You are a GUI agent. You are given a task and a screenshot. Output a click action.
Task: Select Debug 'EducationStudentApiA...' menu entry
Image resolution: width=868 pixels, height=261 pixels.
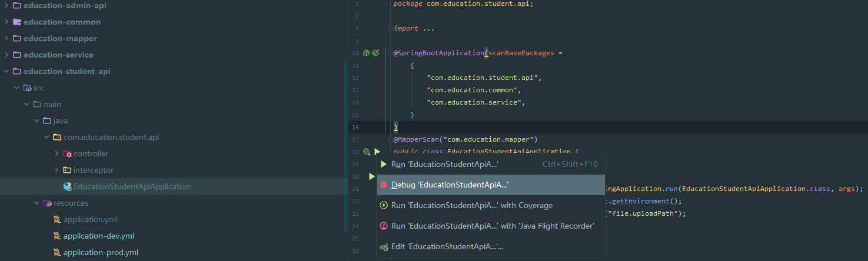tap(491, 185)
